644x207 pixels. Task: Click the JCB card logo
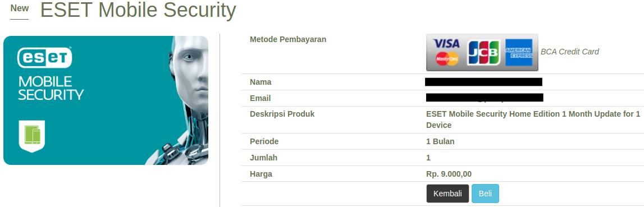(x=483, y=53)
